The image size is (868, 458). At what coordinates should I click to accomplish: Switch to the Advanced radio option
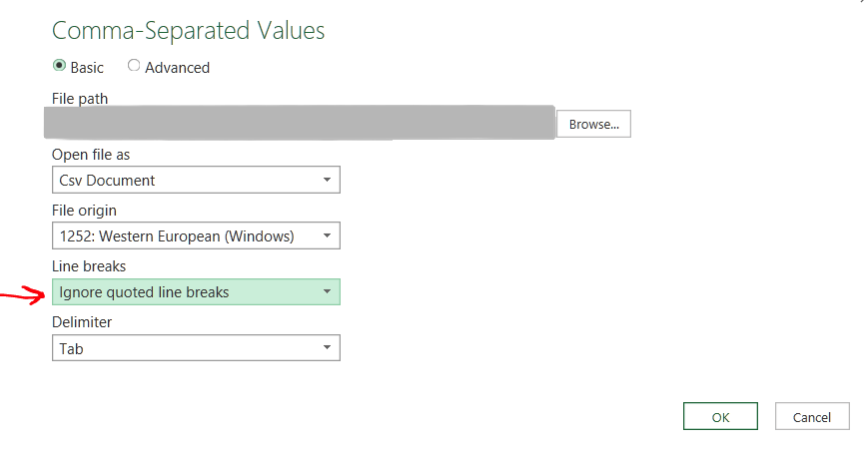(x=135, y=67)
